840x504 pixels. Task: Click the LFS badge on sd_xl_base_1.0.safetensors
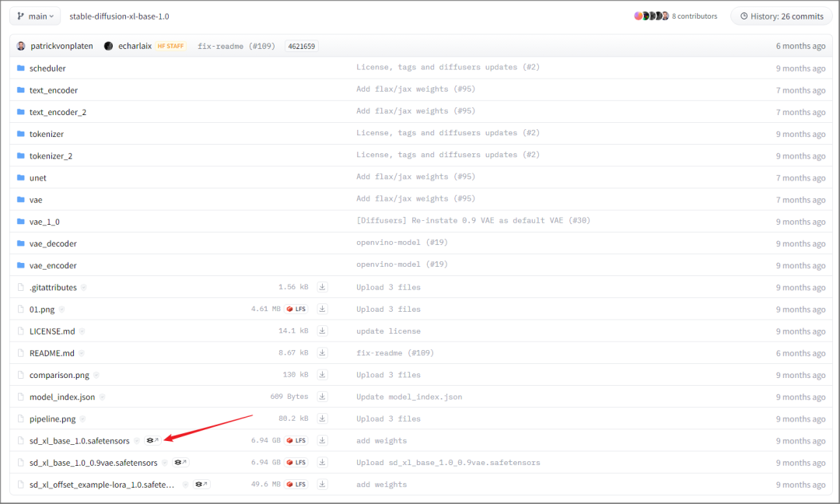(x=296, y=441)
